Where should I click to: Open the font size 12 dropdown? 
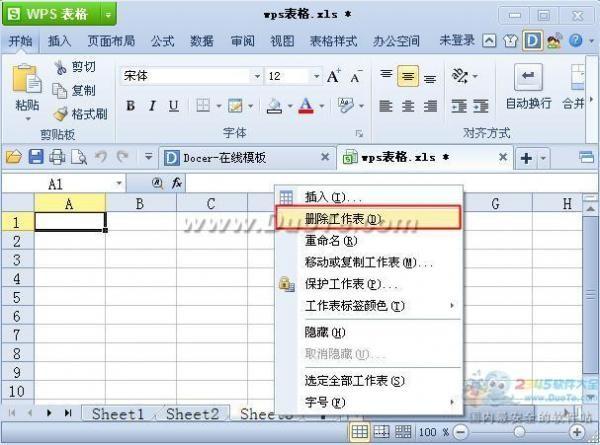[315, 76]
